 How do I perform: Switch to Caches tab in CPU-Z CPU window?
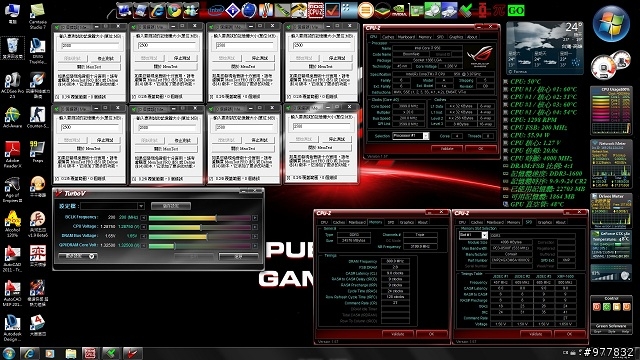(x=388, y=37)
